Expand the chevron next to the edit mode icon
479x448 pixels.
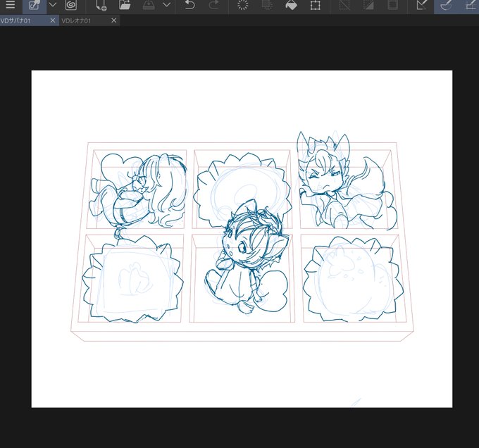pyautogui.click(x=53, y=5)
